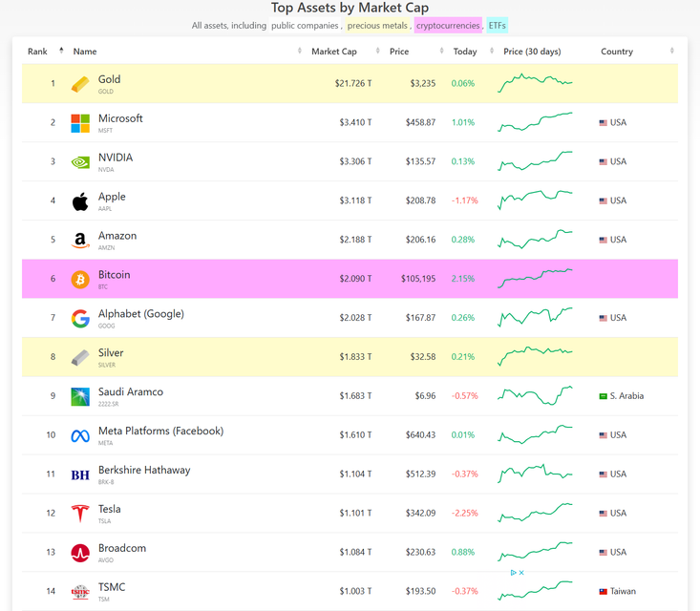The image size is (700, 611).
Task: Click the Gold bar icon
Action: tap(80, 84)
